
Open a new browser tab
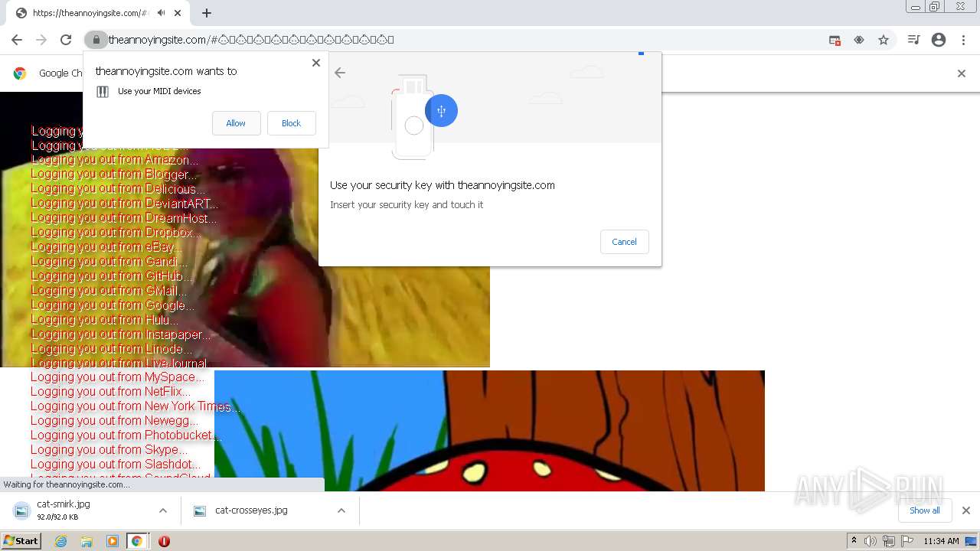coord(207,13)
